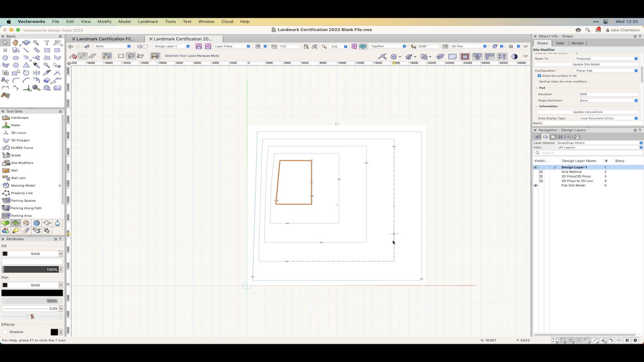
Task: Select the Massing Model tool
Action: click(23, 185)
